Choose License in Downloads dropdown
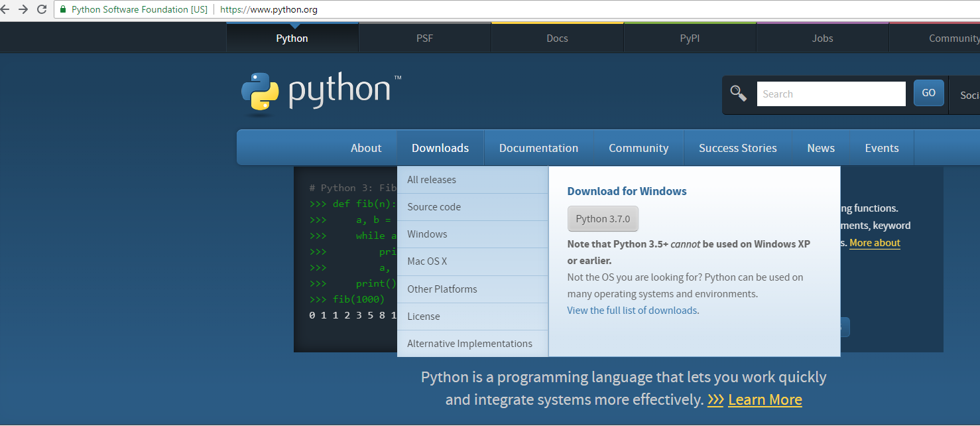 click(473, 317)
